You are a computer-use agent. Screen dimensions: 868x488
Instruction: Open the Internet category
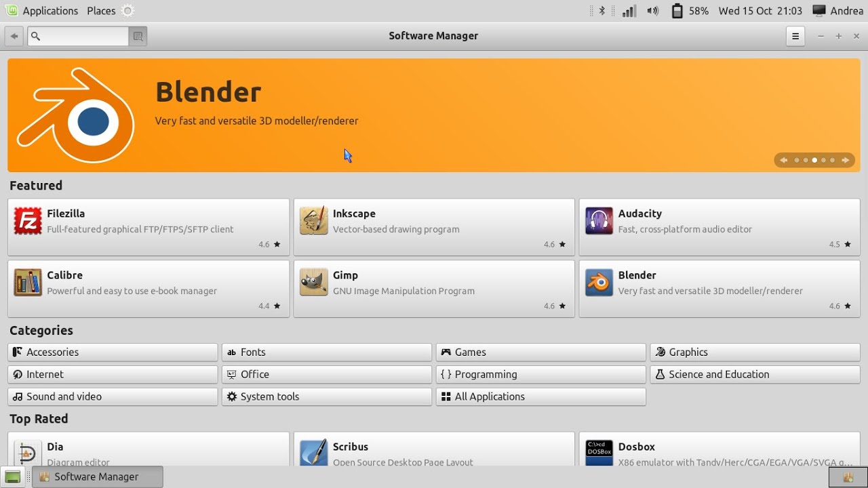[x=113, y=375]
